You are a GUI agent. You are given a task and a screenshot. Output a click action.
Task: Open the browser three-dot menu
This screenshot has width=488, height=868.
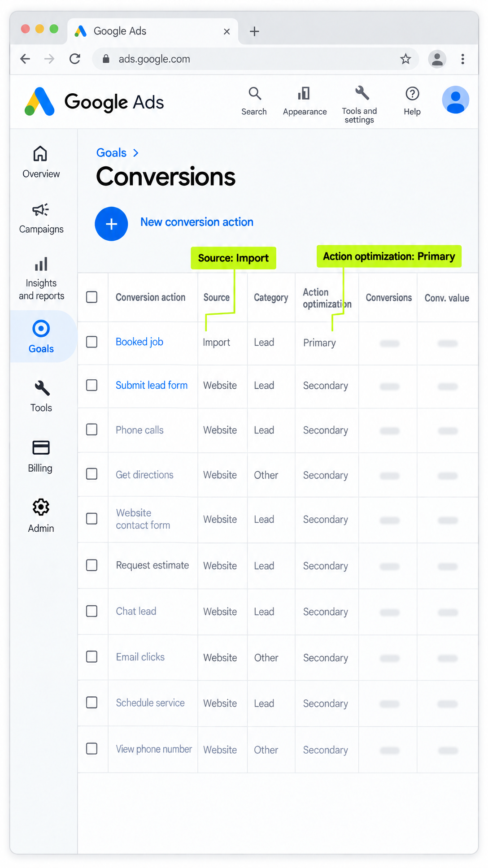tap(462, 59)
